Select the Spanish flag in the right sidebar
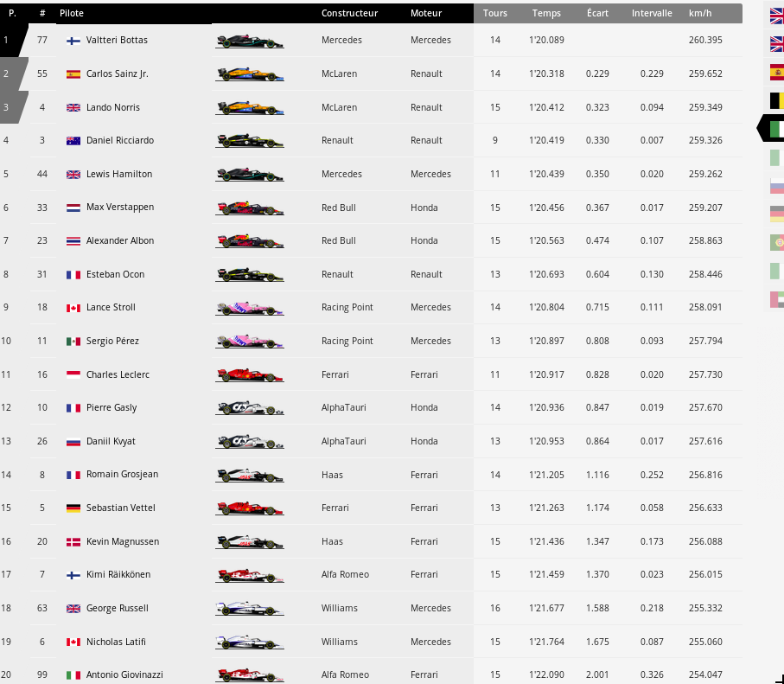 (776, 73)
